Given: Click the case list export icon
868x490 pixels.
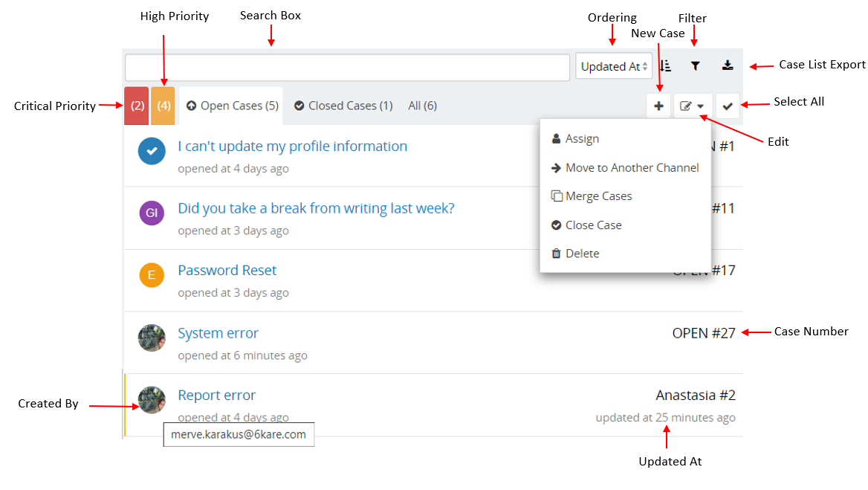Looking at the screenshot, I should tap(728, 66).
